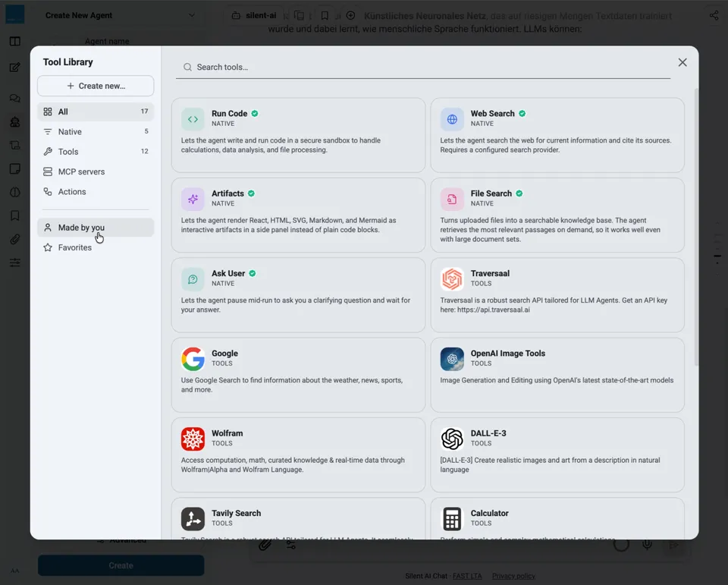Click the Tavily Search title
The image size is (728, 585).
click(237, 513)
